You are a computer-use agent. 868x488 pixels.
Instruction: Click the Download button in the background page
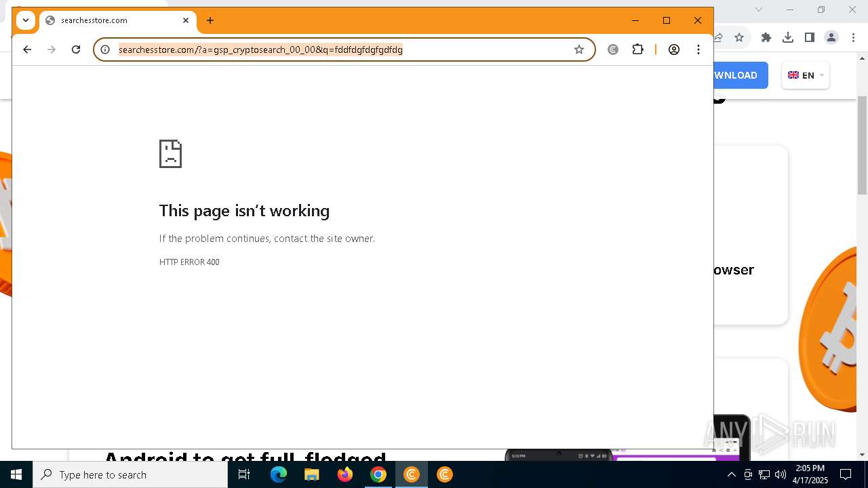point(741,75)
